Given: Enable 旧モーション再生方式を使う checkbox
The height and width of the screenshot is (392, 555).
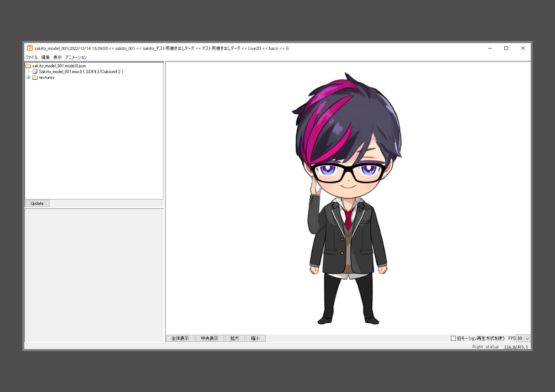Looking at the screenshot, I should click(x=454, y=338).
